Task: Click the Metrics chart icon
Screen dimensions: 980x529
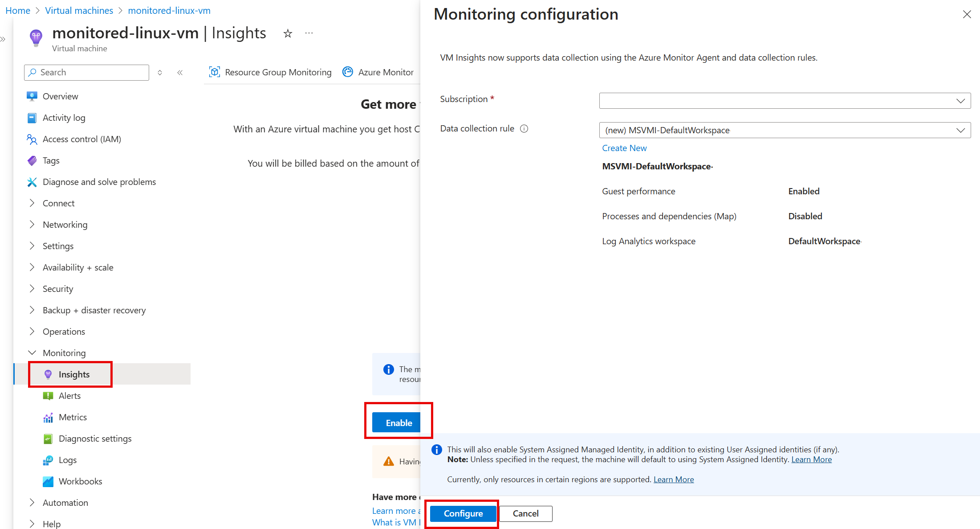Action: point(48,417)
